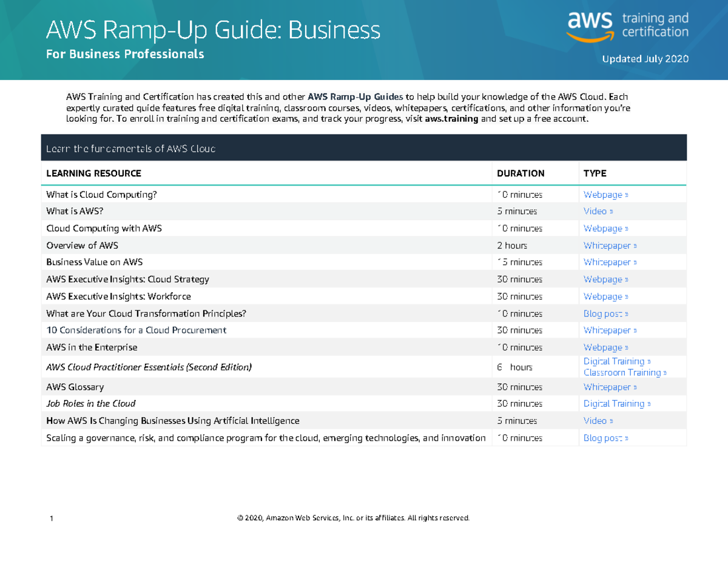Open Digital Training for Cloud Practitioner Essentials
The height and width of the screenshot is (562, 728).
click(613, 361)
